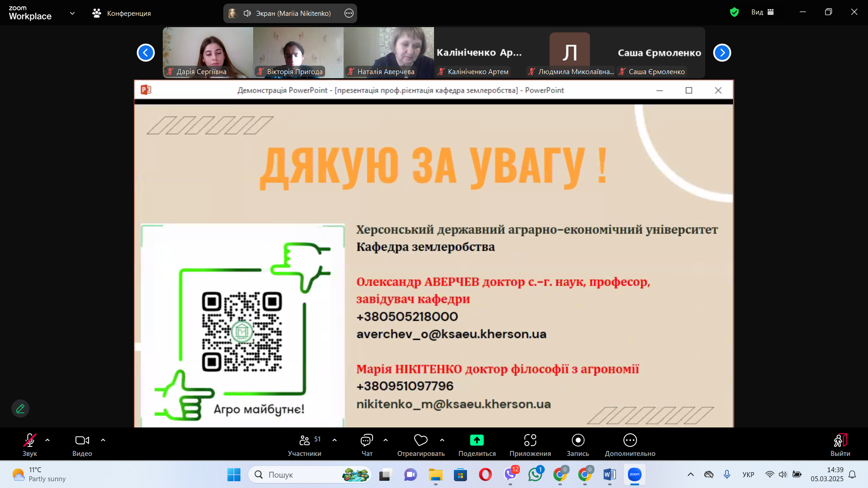This screenshot has height=488, width=868.
Task: Click the QR code on slide
Action: pos(242,332)
